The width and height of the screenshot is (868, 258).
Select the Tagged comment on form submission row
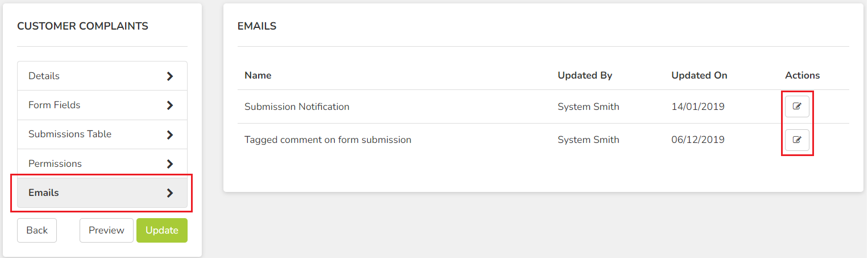coord(543,140)
